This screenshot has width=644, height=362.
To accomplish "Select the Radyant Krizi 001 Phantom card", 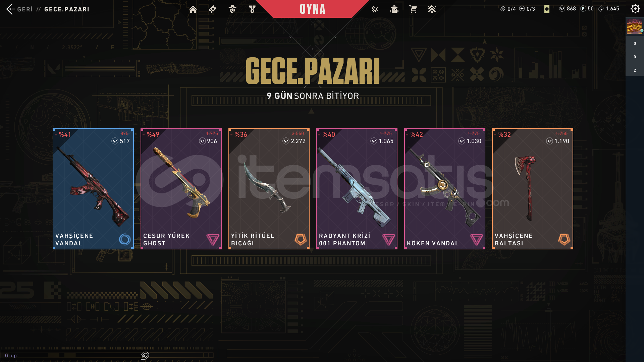I will pos(357,189).
